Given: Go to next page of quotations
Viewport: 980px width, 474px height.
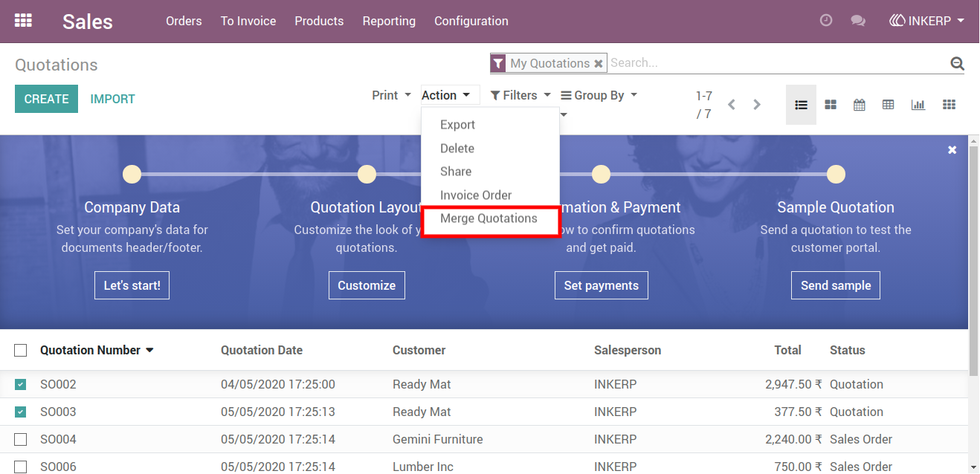Looking at the screenshot, I should pos(757,105).
